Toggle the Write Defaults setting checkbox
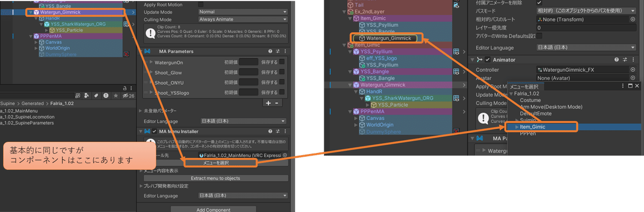This screenshot has height=212, width=644. coord(539,36)
